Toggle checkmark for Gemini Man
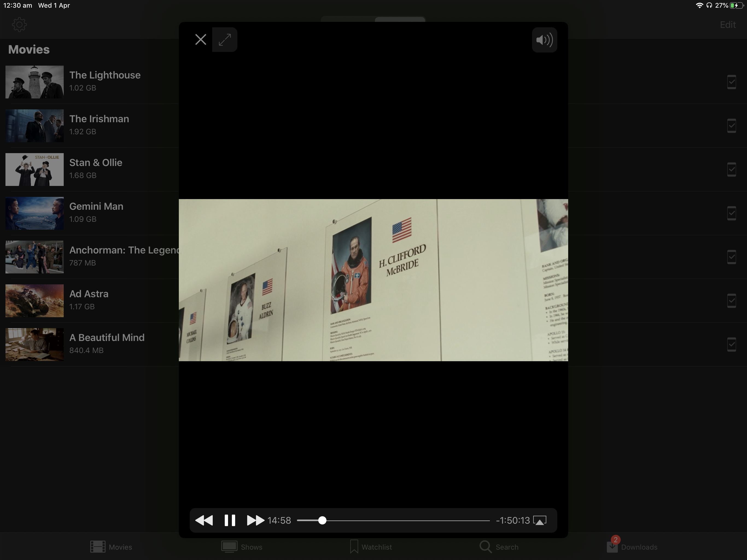This screenshot has width=747, height=560. point(731,213)
